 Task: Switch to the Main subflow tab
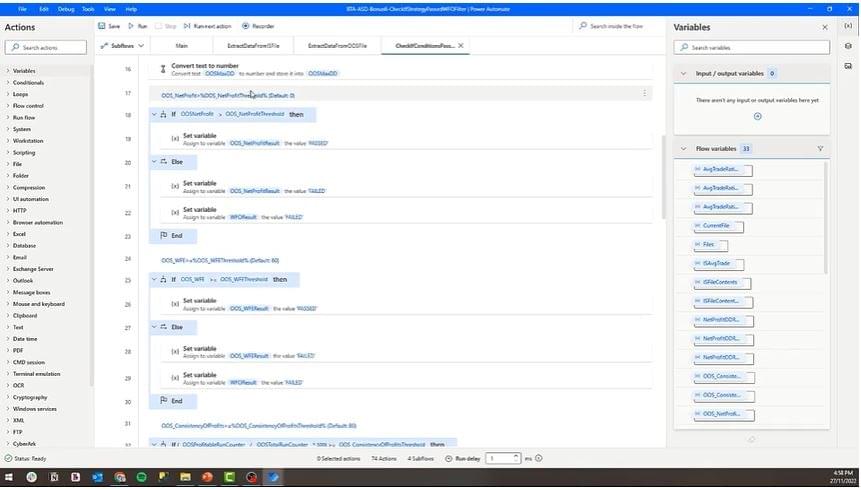(181, 46)
